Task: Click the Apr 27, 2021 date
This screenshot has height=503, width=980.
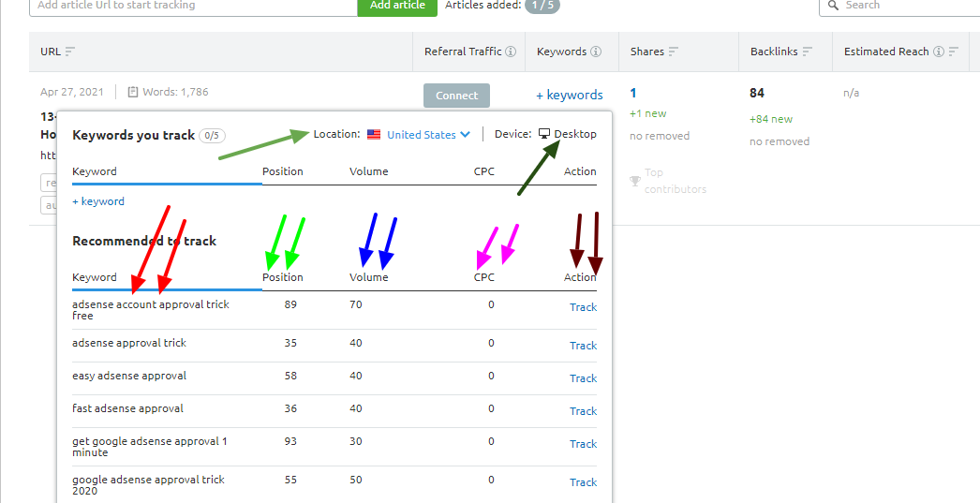Action: 72,92
